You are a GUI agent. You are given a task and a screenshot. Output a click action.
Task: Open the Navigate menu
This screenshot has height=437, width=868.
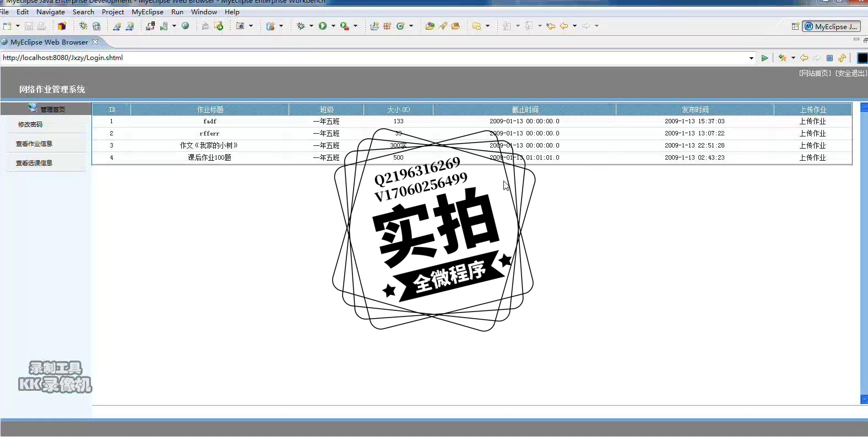[x=51, y=12]
